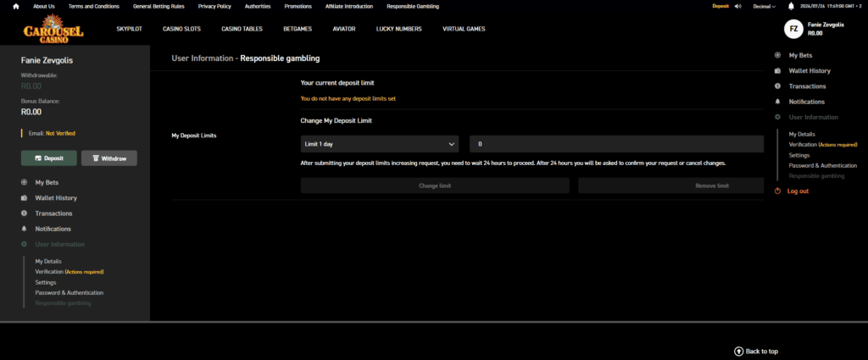Screen dimensions: 868x360
Task: Open My Bets in left sidebar
Action: pos(47,182)
